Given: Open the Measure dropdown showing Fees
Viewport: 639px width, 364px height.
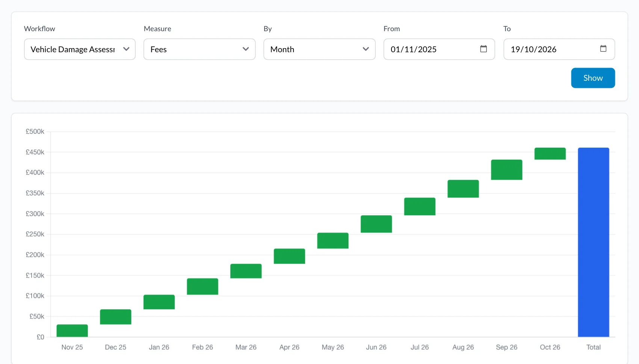Looking at the screenshot, I should click(199, 49).
